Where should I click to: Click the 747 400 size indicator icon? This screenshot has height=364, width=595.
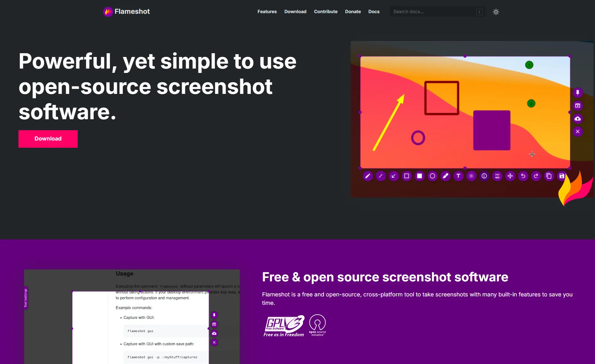(x=497, y=176)
